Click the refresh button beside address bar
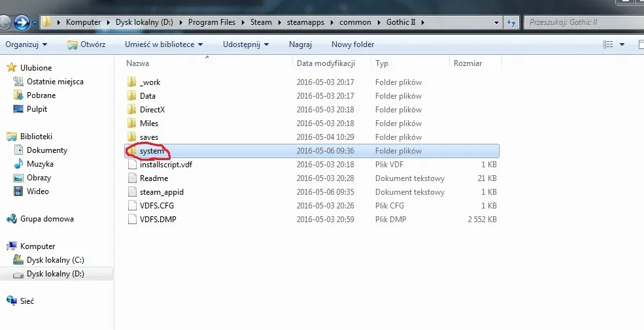The width and height of the screenshot is (644, 330). (511, 22)
